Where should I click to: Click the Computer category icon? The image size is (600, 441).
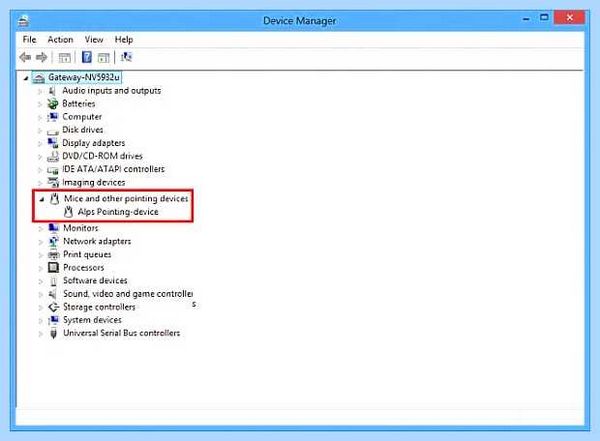click(53, 117)
